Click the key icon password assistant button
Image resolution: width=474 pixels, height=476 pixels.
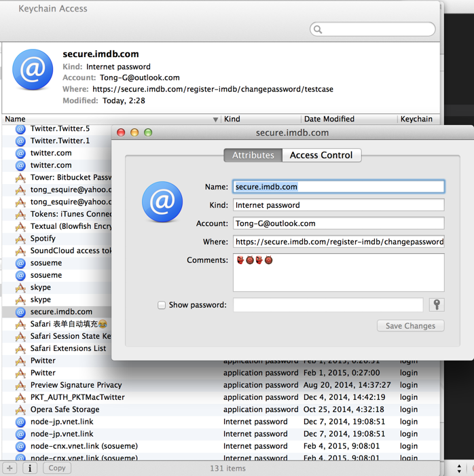(x=437, y=305)
